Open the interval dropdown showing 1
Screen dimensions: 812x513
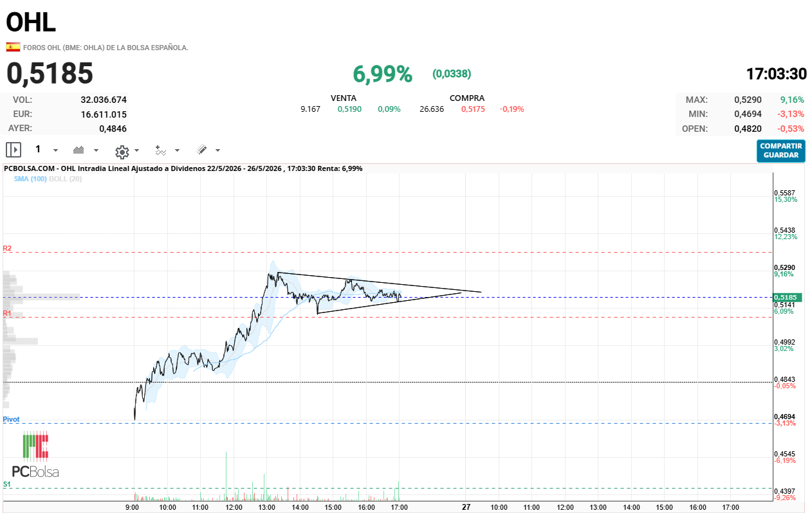pos(46,150)
